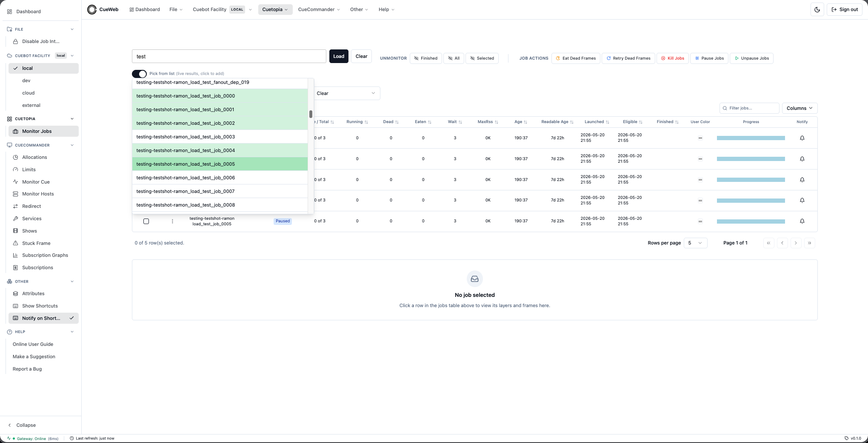Collapse the HELP sidebar section
Screen dimensions: 868x443
click(x=72, y=332)
